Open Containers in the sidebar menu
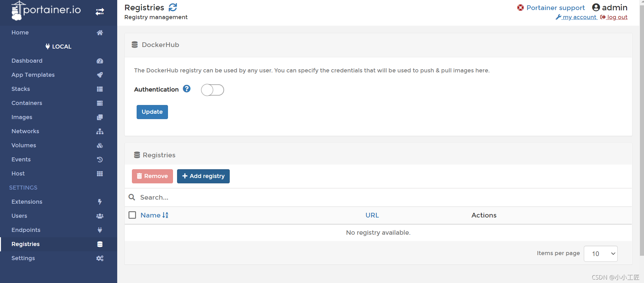The image size is (644, 283). click(27, 103)
